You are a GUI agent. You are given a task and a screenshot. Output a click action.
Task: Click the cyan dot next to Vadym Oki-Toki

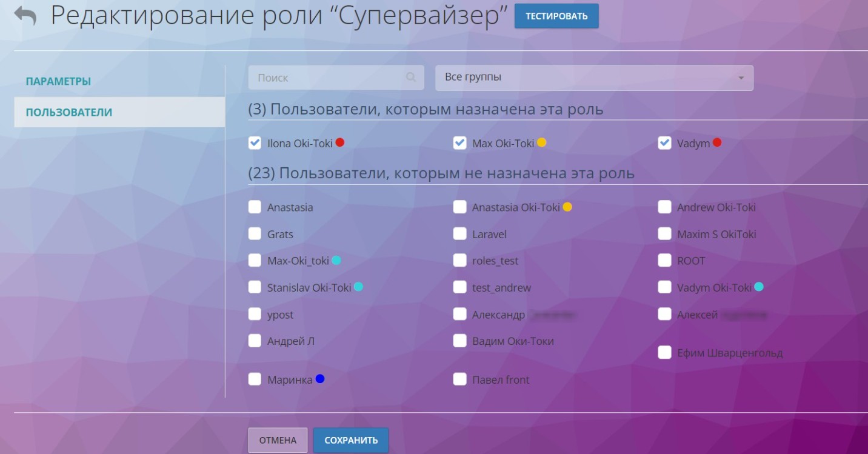click(759, 287)
